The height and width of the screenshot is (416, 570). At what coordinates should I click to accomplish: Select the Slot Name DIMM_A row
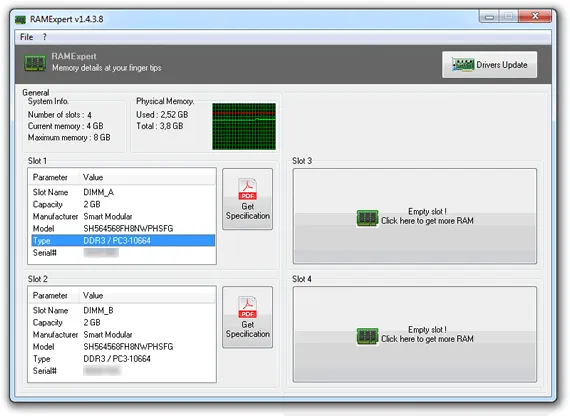point(123,192)
